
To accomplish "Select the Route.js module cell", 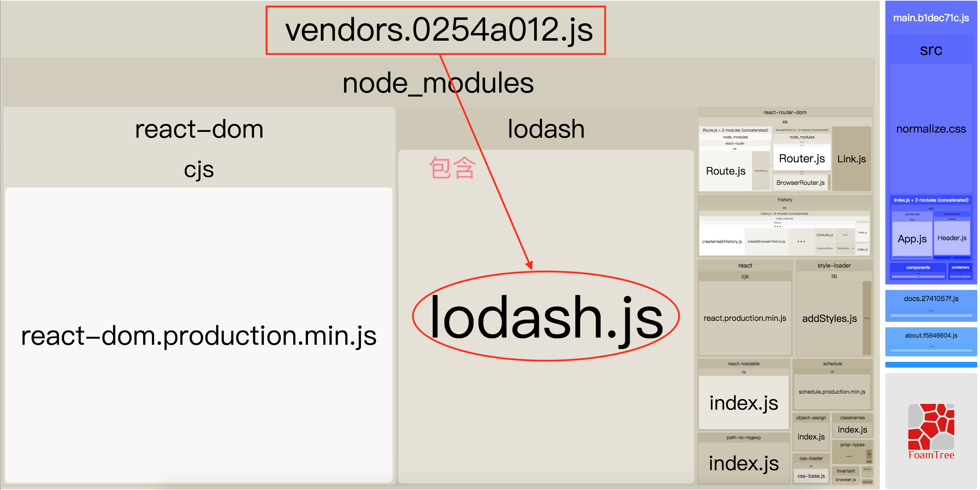I will tap(725, 171).
